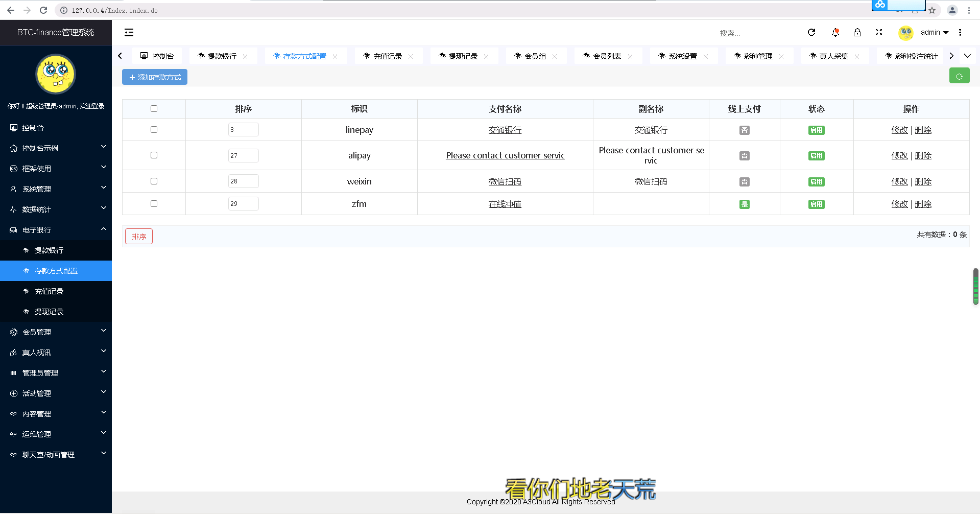This screenshot has width=980, height=514.
Task: Check the linepay row checkbox
Action: 154,130
